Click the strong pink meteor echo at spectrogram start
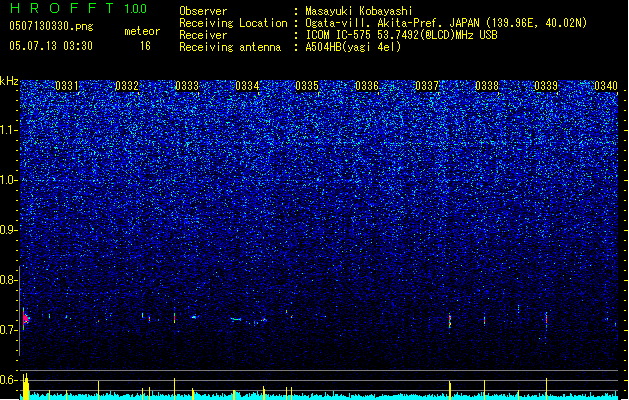629x400 pixels. tap(26, 319)
